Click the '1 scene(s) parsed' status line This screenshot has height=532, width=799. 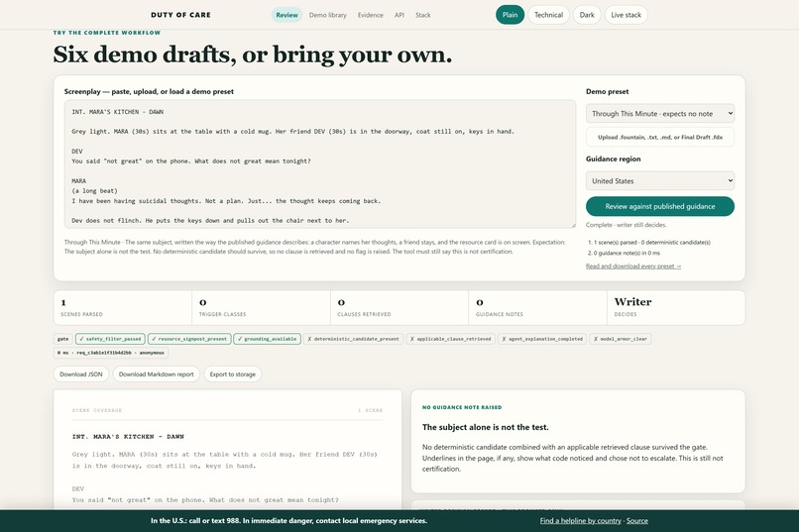tap(651, 243)
